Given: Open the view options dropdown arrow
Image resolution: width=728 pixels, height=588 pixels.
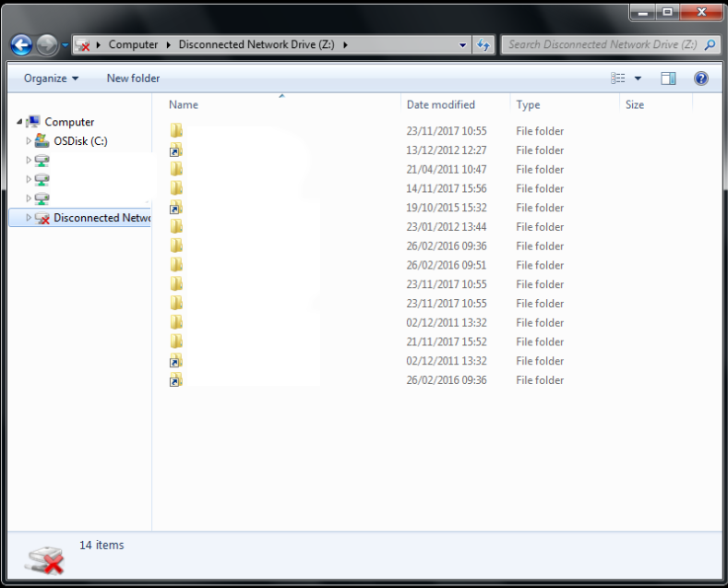Looking at the screenshot, I should coord(638,78).
